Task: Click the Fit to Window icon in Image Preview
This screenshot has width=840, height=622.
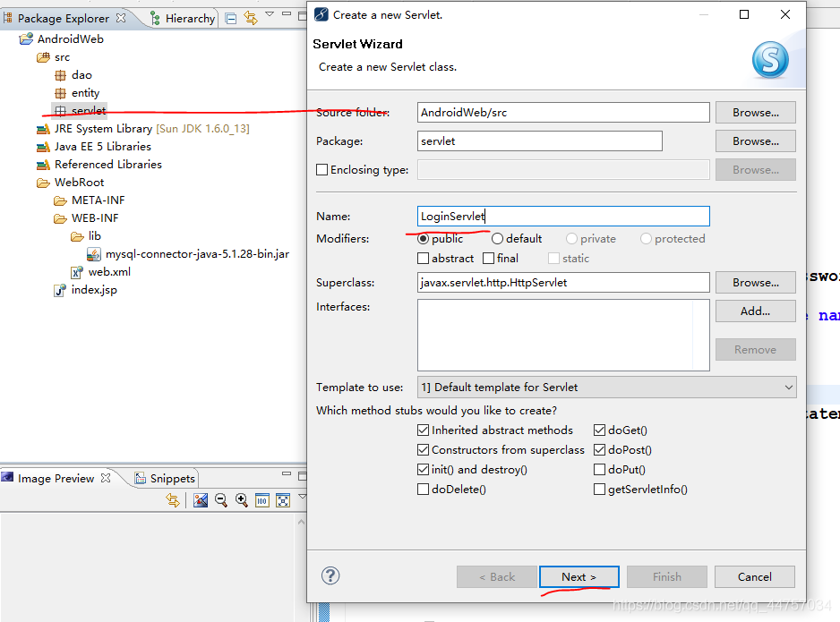Action: tap(282, 499)
